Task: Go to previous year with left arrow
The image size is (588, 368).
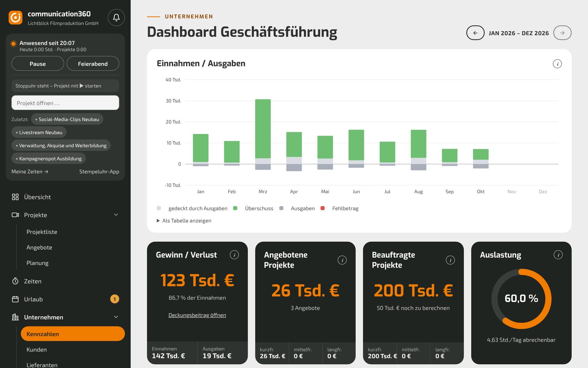Action: click(475, 33)
